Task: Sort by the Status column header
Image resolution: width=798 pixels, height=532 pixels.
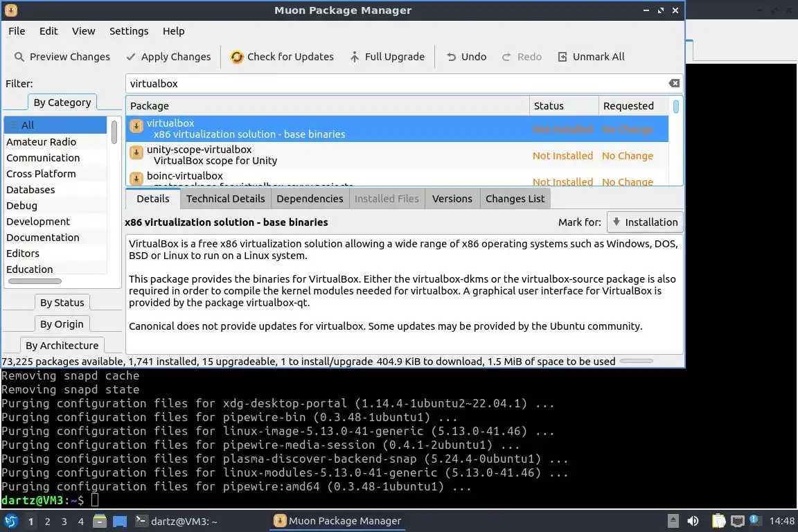Action: 564,106
